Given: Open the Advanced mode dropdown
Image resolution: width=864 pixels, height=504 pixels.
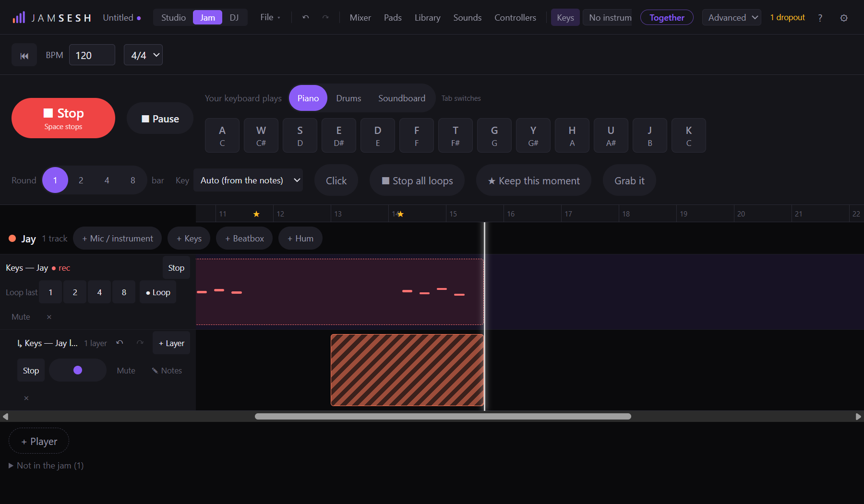Looking at the screenshot, I should pyautogui.click(x=732, y=18).
